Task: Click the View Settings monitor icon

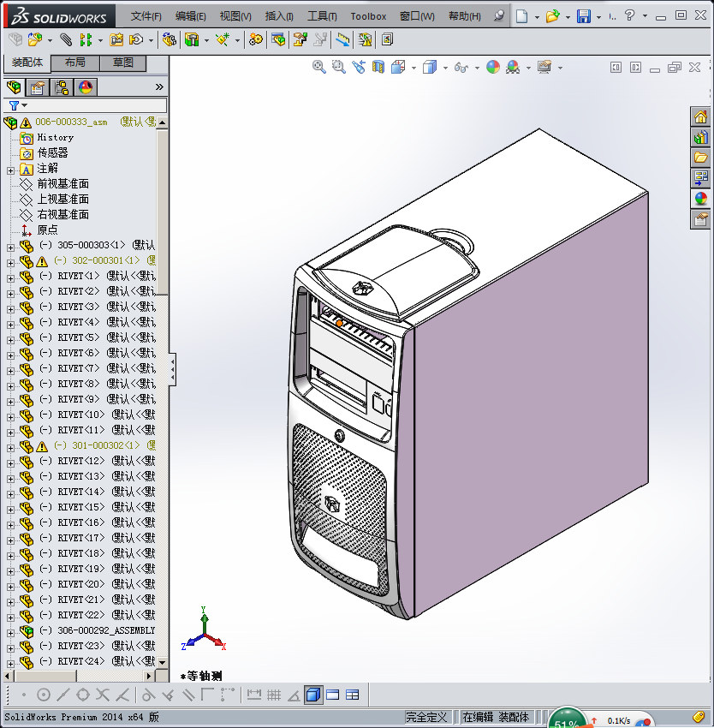Action: [x=544, y=68]
